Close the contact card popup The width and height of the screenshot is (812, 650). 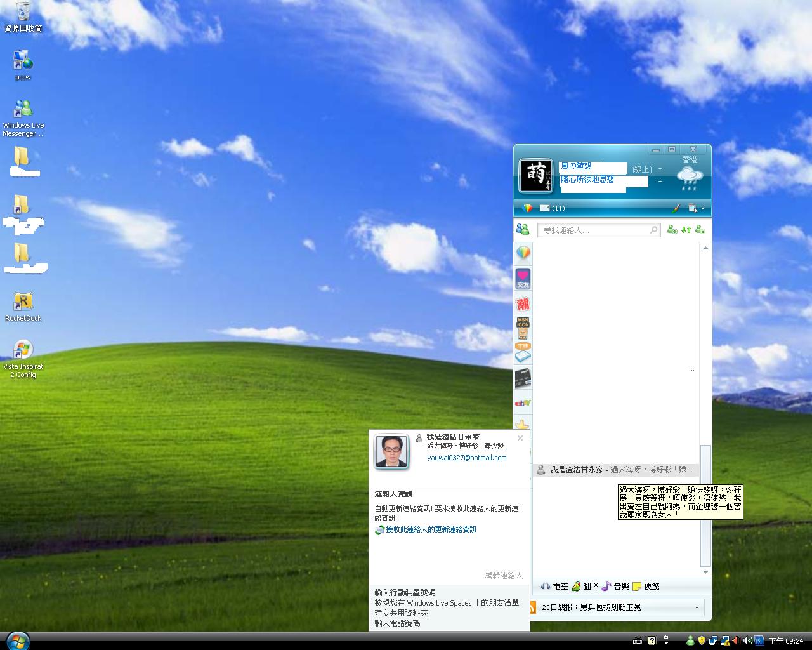[x=520, y=437]
